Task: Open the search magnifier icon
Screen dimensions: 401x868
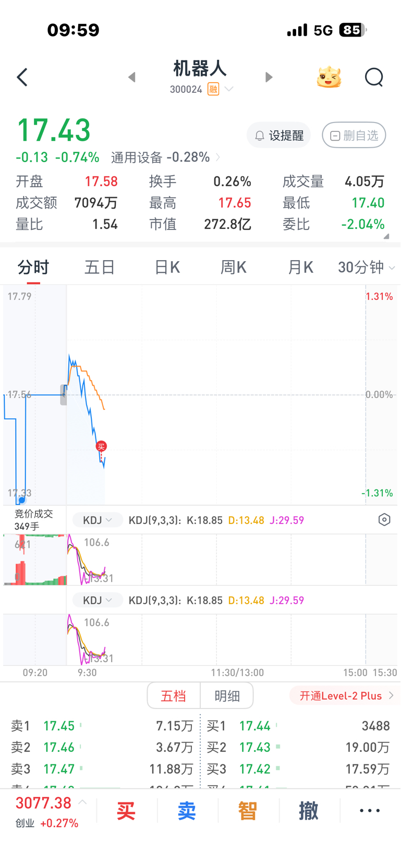Action: pos(374,78)
